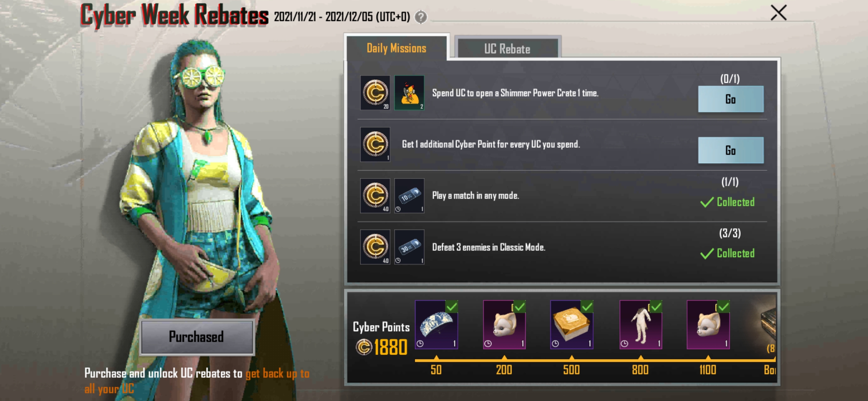Viewport: 868px width, 401px height.
Task: Select the fox mask reward at 200 points
Action: [504, 325]
